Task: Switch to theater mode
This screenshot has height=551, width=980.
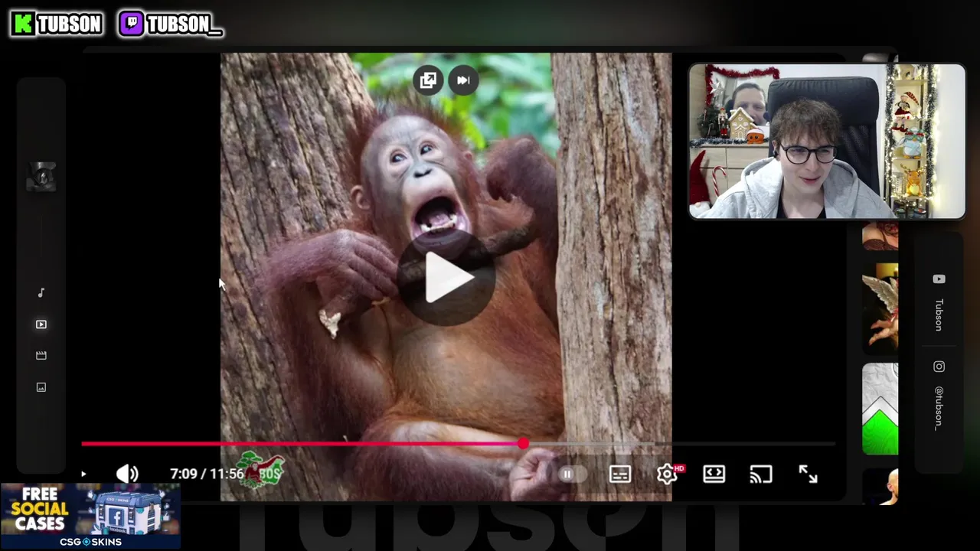Action: coord(714,474)
